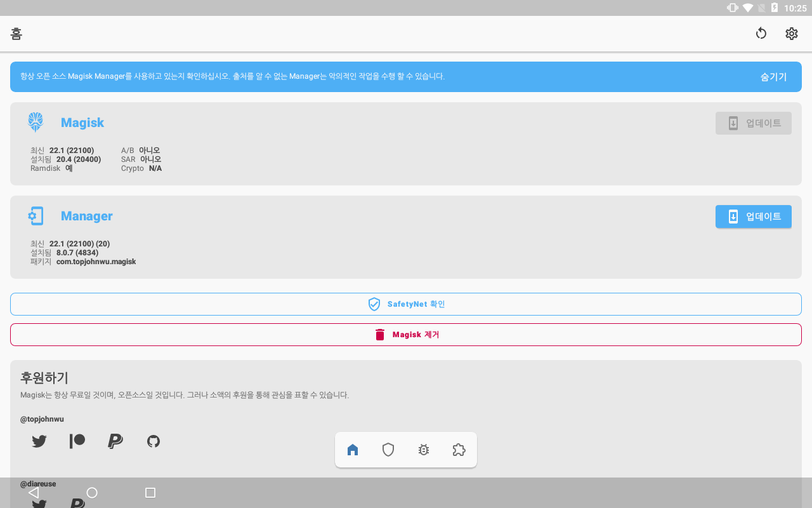Click the Magisk logo icon
This screenshot has width=812, height=508.
36,123
